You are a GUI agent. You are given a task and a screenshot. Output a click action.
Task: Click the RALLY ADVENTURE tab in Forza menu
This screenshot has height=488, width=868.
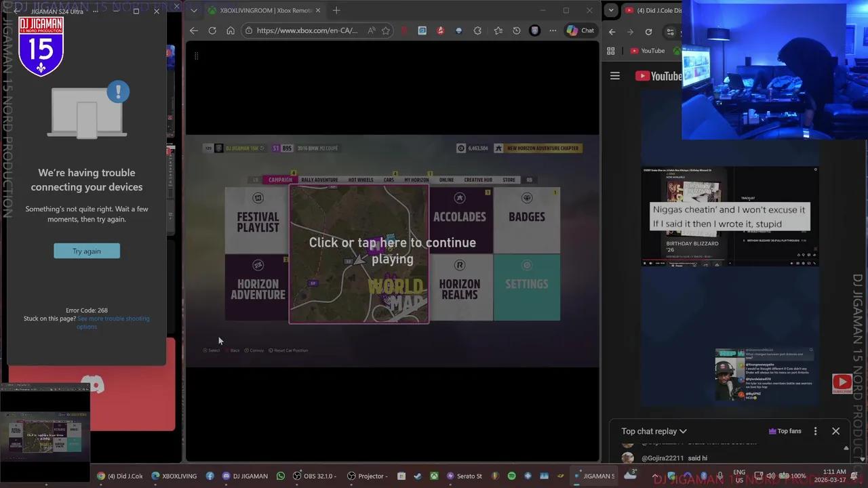click(x=319, y=180)
